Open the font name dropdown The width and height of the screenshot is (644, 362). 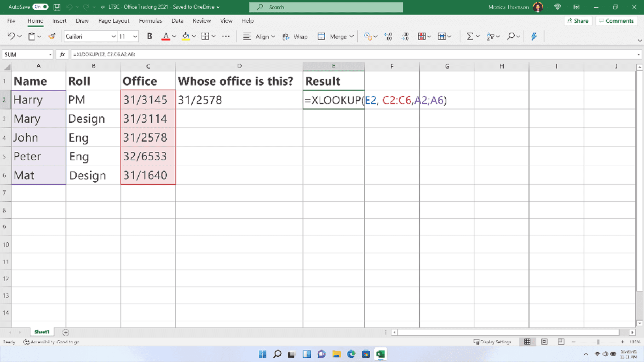[x=113, y=36]
